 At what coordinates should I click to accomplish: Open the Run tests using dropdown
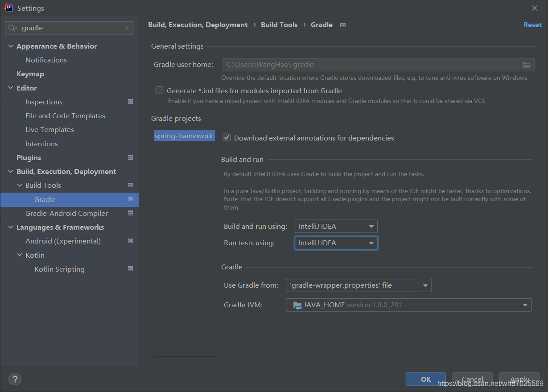[x=336, y=243]
